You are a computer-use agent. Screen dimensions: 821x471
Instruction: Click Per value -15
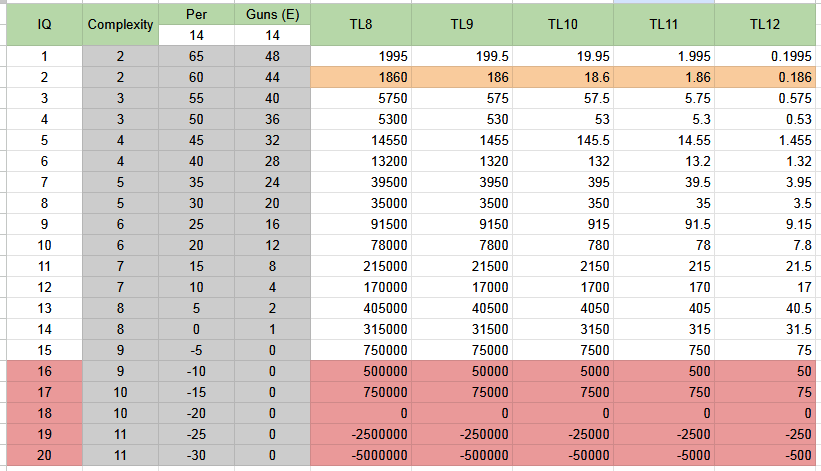point(196,392)
